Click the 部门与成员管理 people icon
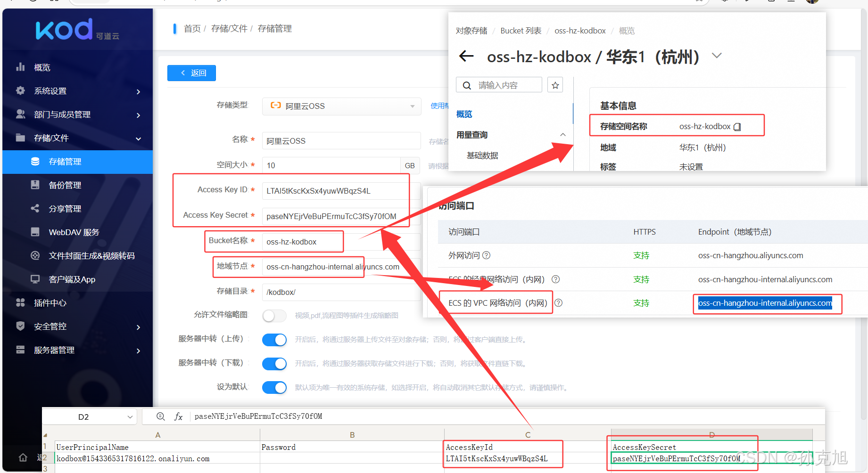The image size is (868, 473). tap(20, 114)
